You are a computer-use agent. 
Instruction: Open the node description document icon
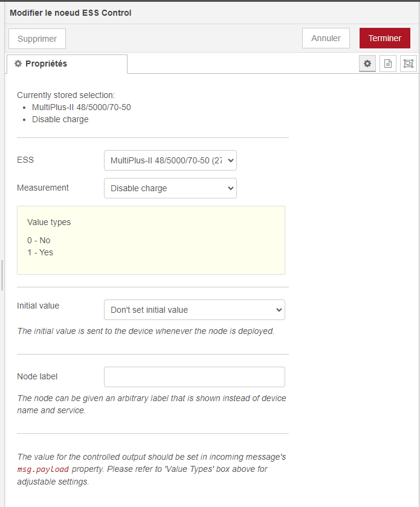pyautogui.click(x=388, y=64)
